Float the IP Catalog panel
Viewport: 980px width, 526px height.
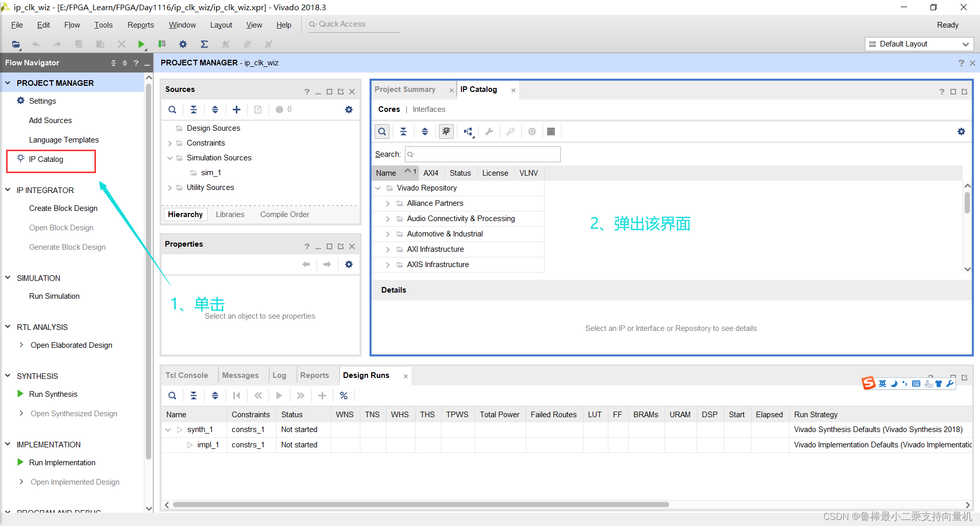965,92
